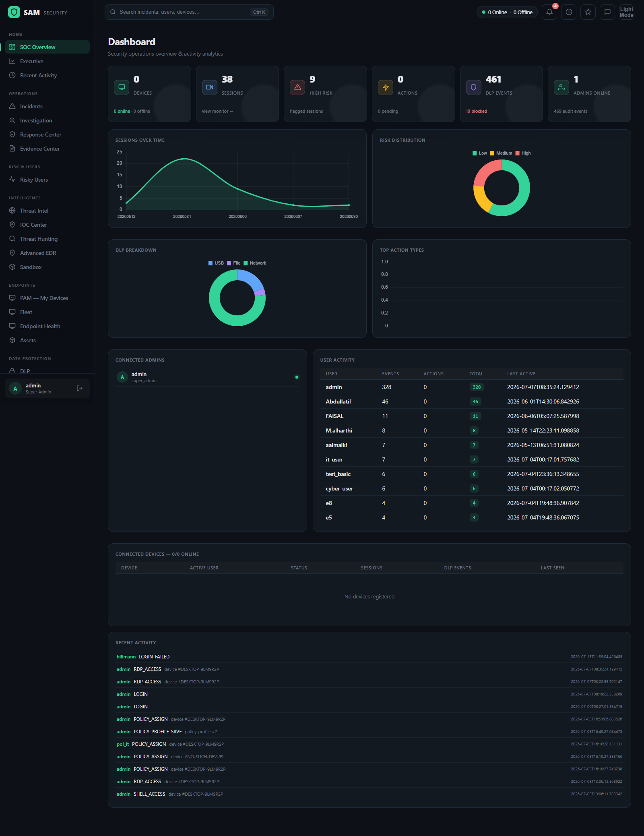The width and height of the screenshot is (644, 836).
Task: Click the Admins Online user icon
Action: point(561,87)
